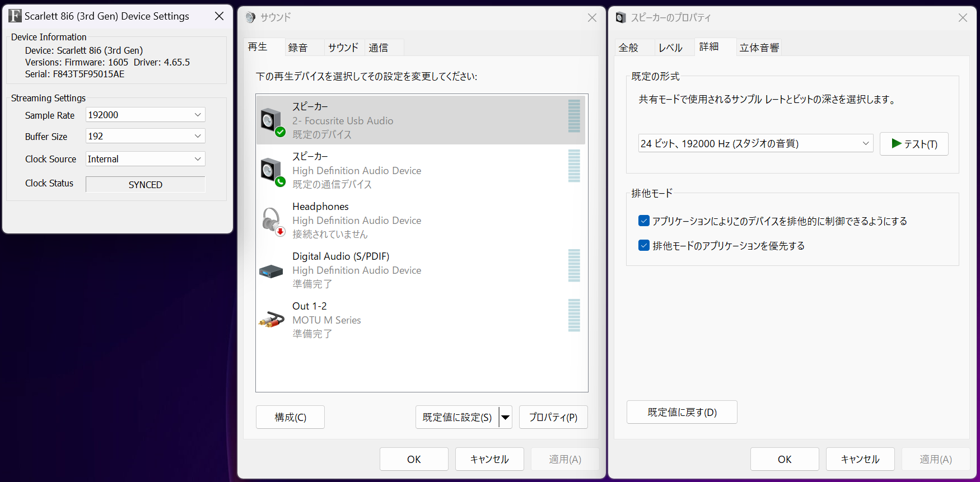Select Digital Audio (S/PDIF) entry
The width and height of the screenshot is (980, 482).
pyautogui.click(x=421, y=270)
